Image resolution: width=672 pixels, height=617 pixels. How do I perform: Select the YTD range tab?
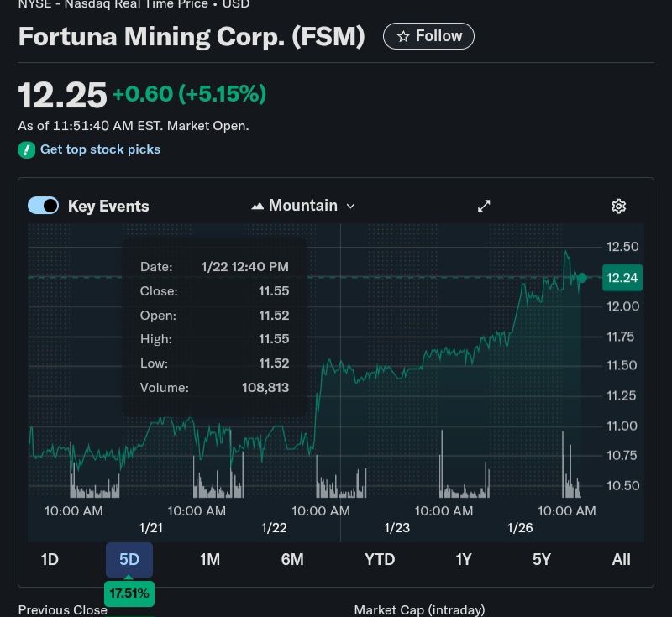[x=380, y=560]
